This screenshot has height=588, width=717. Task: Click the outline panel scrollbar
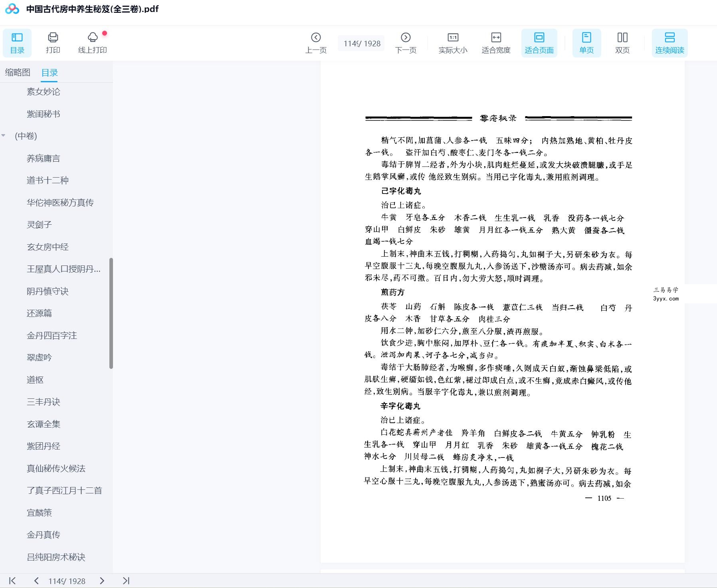111,313
